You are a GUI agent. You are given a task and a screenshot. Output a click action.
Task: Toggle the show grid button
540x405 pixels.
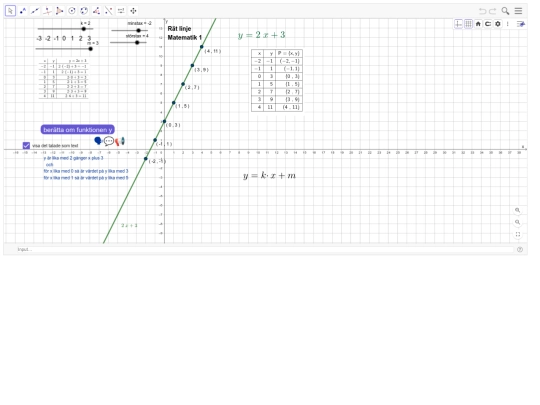468,24
